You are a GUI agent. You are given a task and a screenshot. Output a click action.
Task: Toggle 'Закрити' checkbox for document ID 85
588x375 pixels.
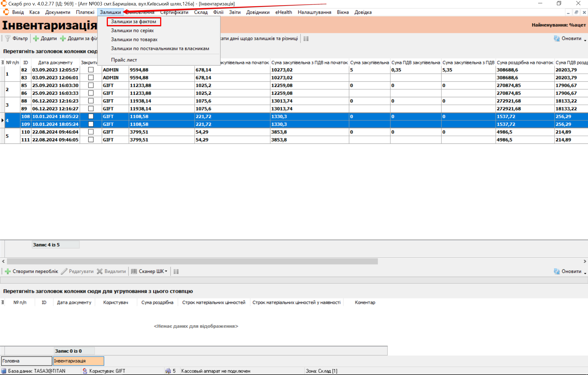[91, 86]
